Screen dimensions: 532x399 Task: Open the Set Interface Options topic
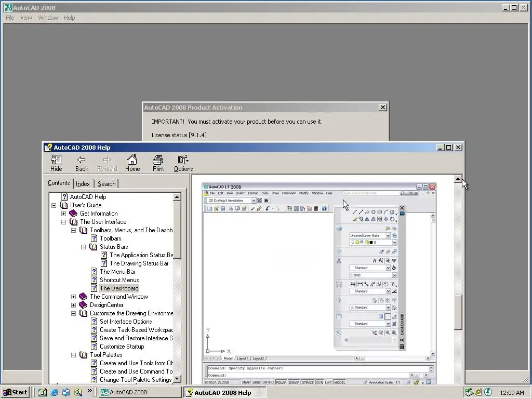[126, 322]
